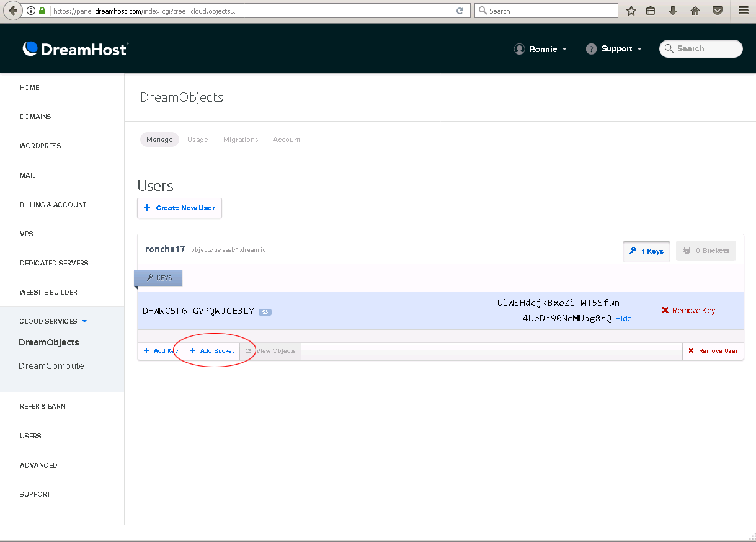The height and width of the screenshot is (542, 756).
Task: Click the DreamHost logo
Action: (x=75, y=49)
